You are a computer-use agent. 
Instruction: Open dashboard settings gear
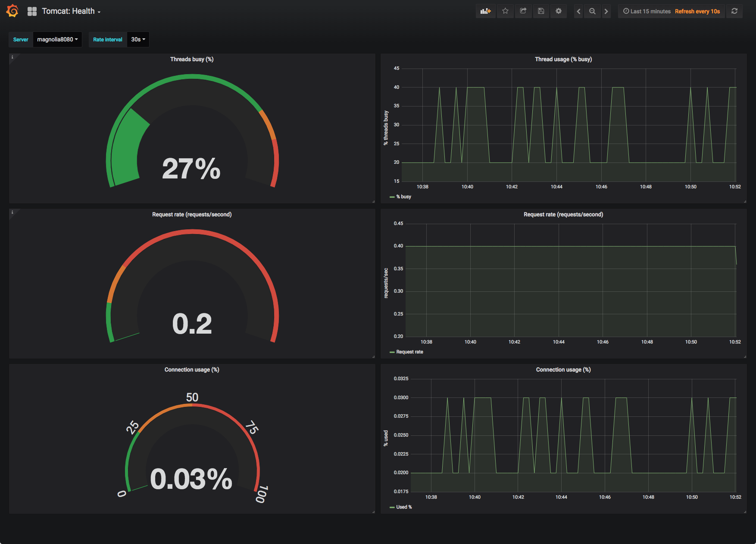coord(559,11)
